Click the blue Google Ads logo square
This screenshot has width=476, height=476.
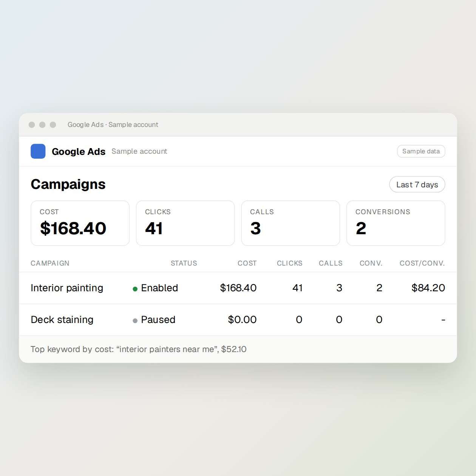38,151
